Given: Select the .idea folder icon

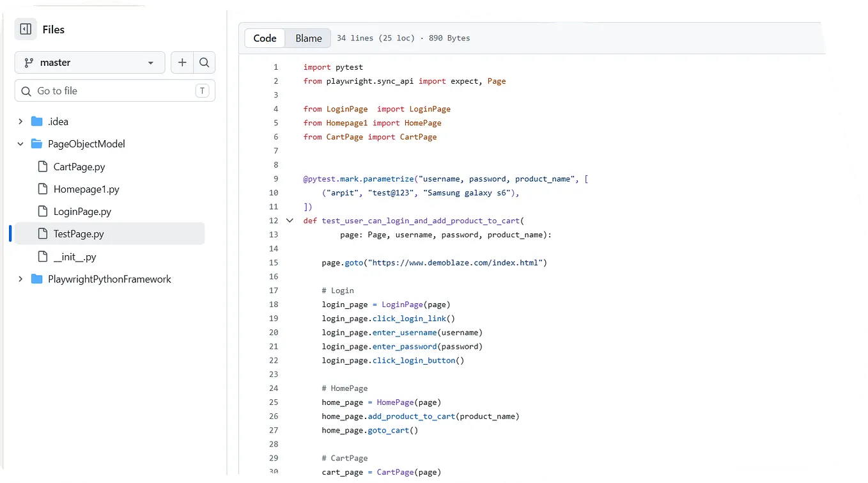Looking at the screenshot, I should 36,122.
